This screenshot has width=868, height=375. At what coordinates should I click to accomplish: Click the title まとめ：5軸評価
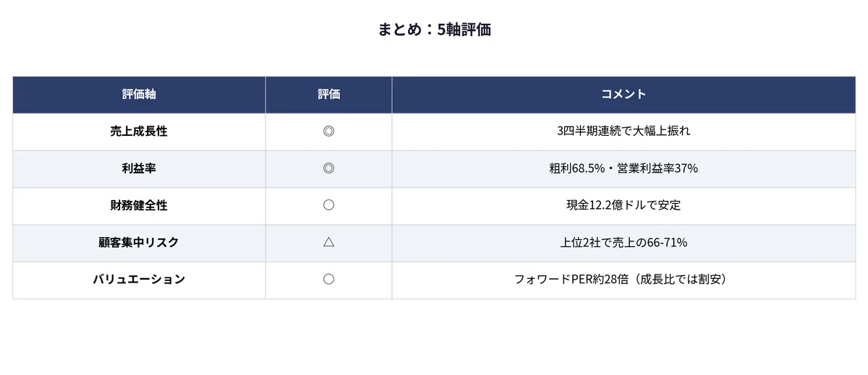click(435, 30)
